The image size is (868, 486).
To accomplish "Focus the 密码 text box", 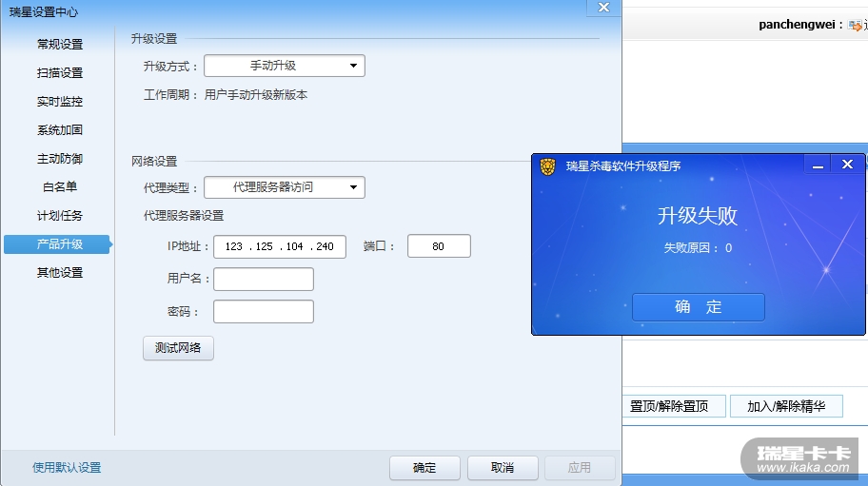I will (264, 311).
